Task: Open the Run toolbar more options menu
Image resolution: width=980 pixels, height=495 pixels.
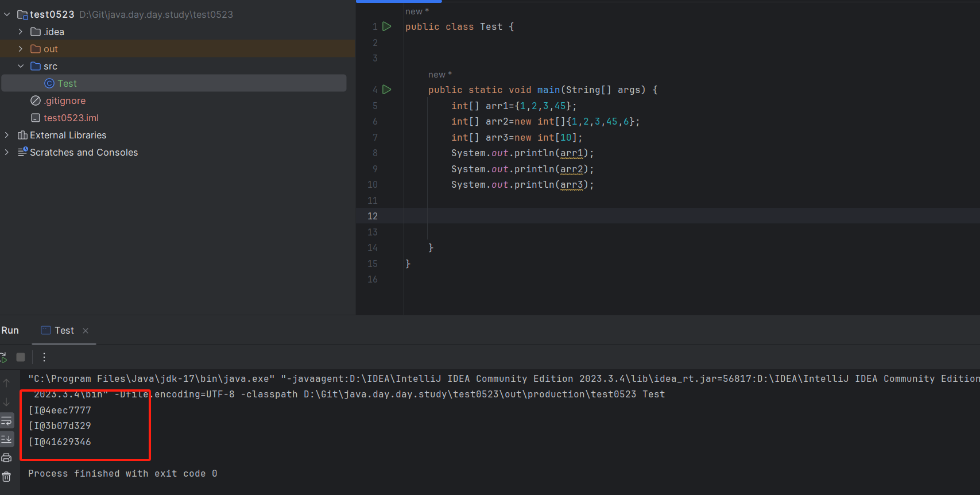Action: pyautogui.click(x=44, y=357)
